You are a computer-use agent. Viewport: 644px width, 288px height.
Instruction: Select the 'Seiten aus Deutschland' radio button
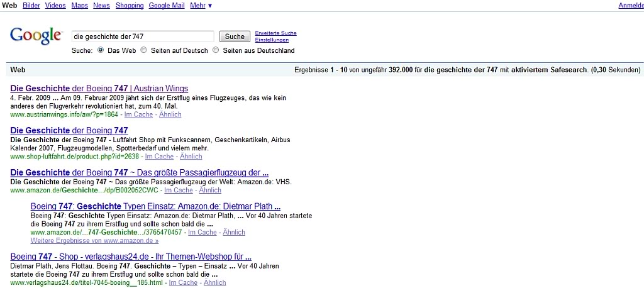click(216, 50)
